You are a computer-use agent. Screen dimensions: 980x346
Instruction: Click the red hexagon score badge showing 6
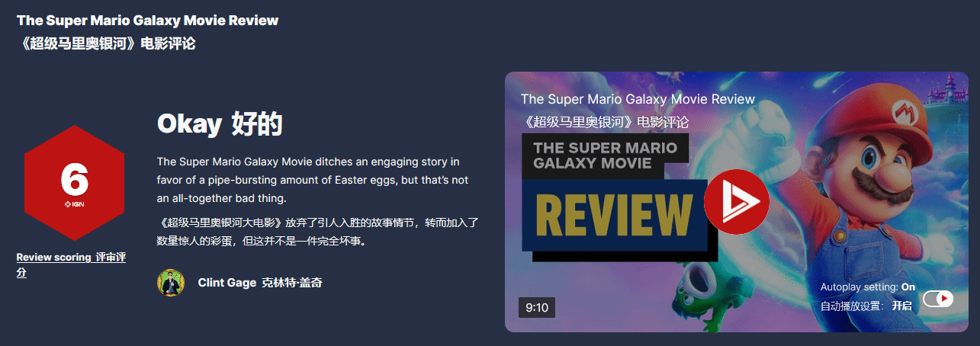pos(74,183)
